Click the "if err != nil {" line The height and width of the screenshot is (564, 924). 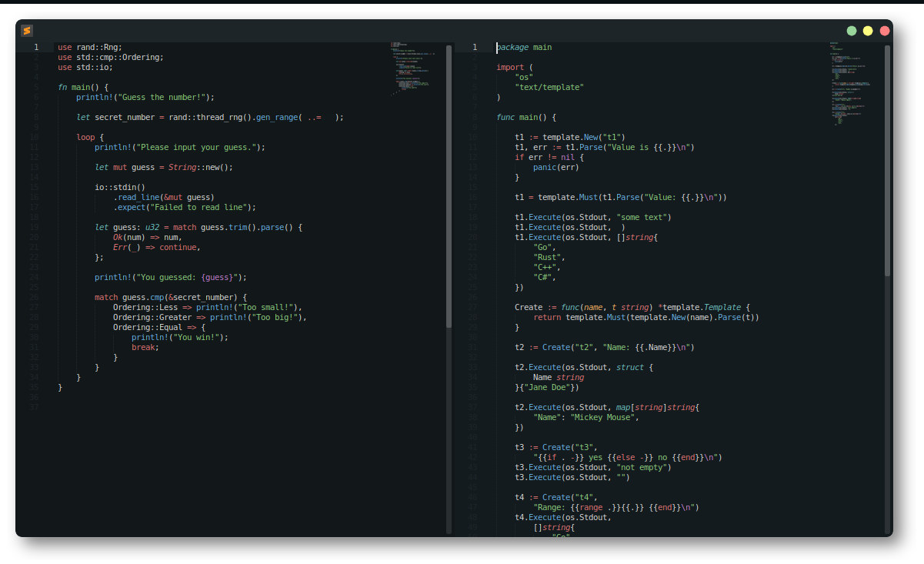point(549,157)
